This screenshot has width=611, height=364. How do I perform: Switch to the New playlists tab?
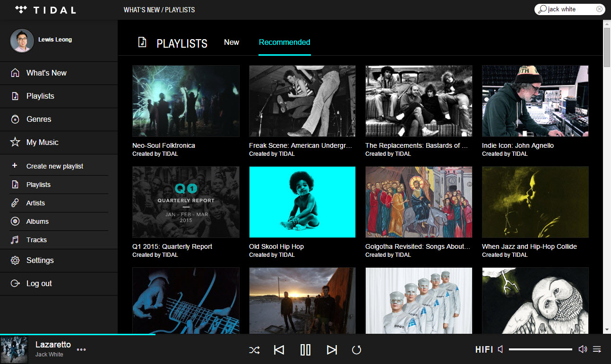(x=232, y=42)
